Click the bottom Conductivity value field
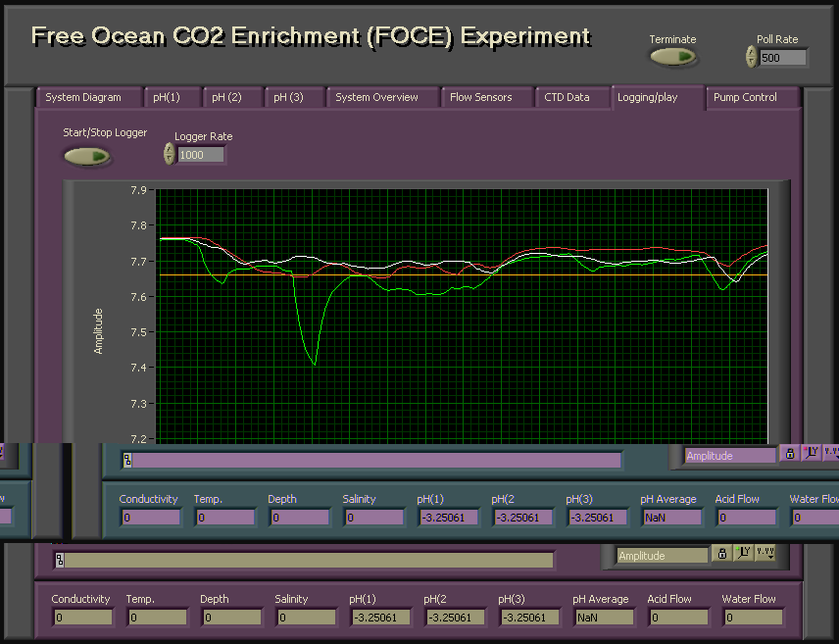 [83, 618]
